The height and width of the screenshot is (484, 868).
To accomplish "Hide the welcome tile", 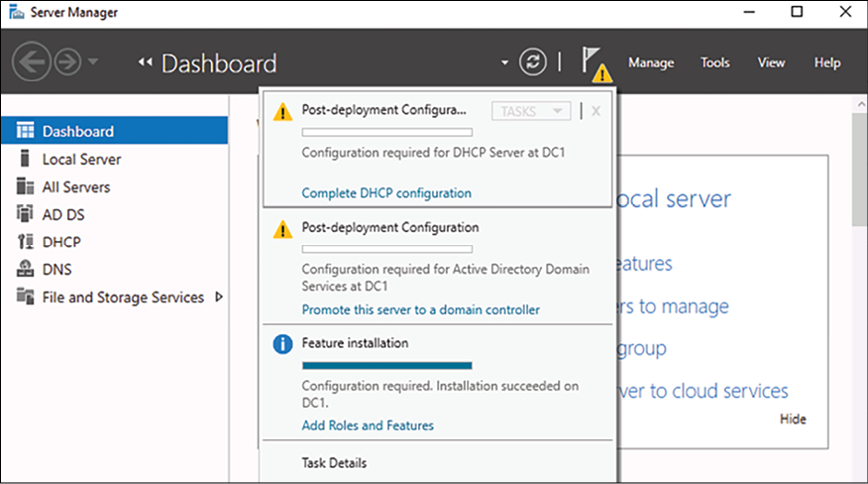I will pyautogui.click(x=793, y=420).
